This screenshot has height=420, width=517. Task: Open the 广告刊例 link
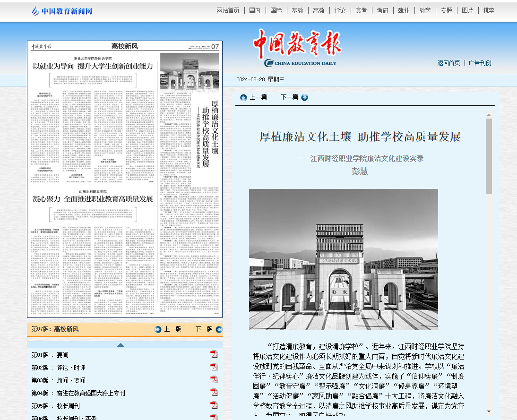coord(480,63)
